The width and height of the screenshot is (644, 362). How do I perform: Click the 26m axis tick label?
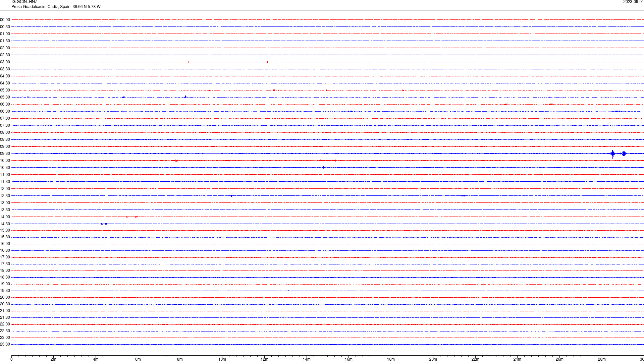(559, 359)
